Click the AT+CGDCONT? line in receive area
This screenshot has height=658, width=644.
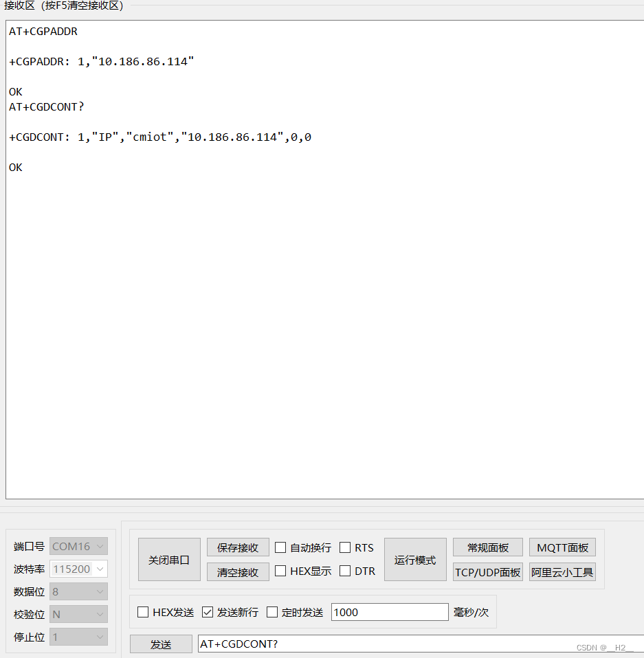click(47, 107)
